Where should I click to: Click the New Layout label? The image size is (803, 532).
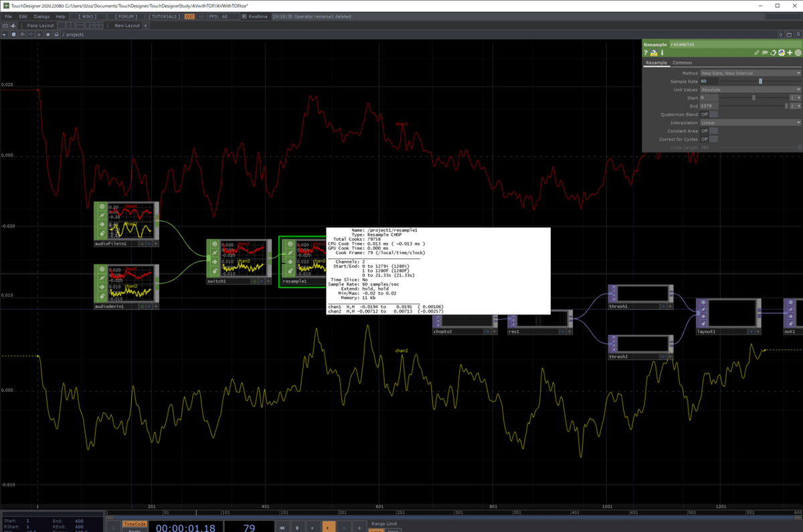click(127, 25)
